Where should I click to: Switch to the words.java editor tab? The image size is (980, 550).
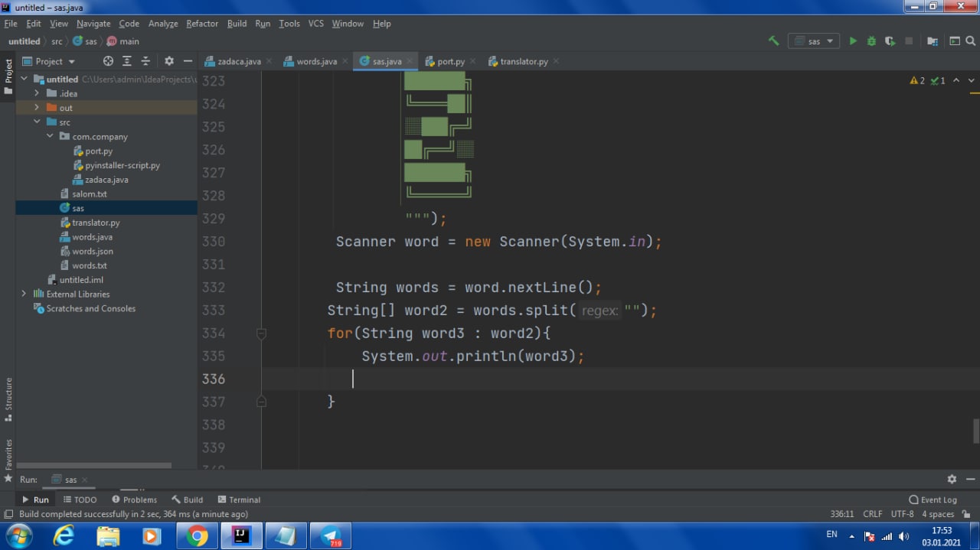(317, 61)
